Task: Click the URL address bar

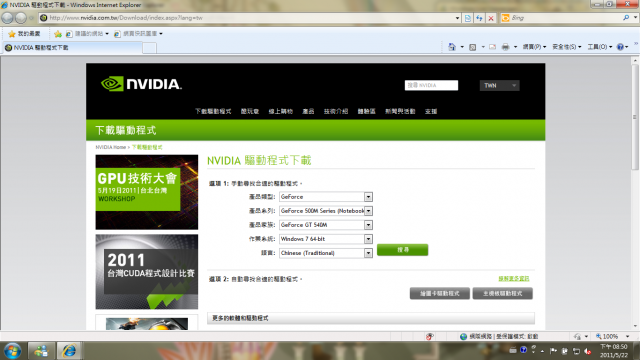Action: click(247, 18)
